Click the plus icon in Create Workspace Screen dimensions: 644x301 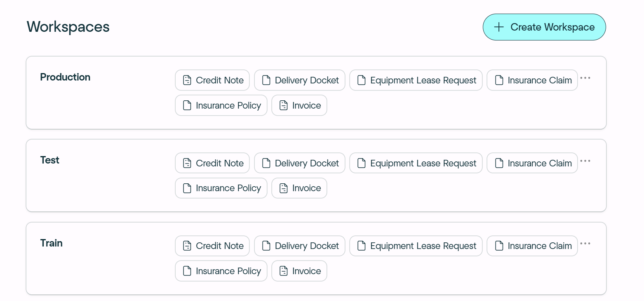[499, 27]
